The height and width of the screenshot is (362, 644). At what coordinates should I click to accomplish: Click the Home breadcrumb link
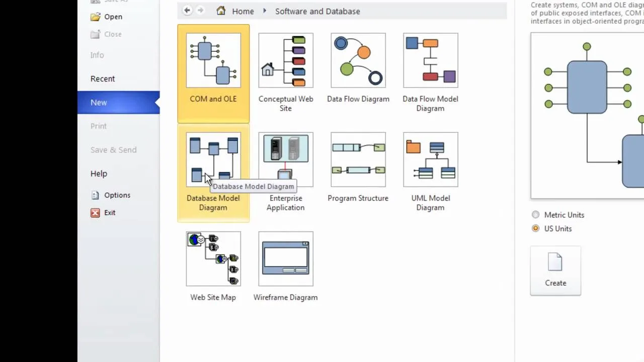243,11
